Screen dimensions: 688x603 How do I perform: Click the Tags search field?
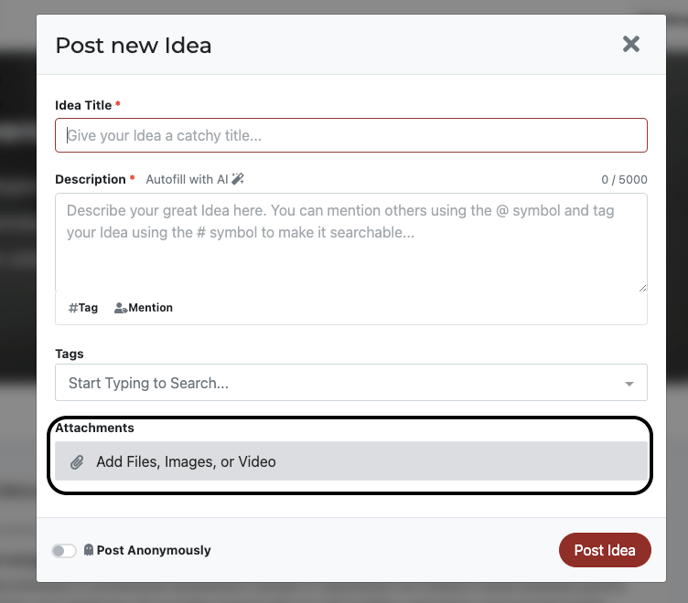coord(351,382)
